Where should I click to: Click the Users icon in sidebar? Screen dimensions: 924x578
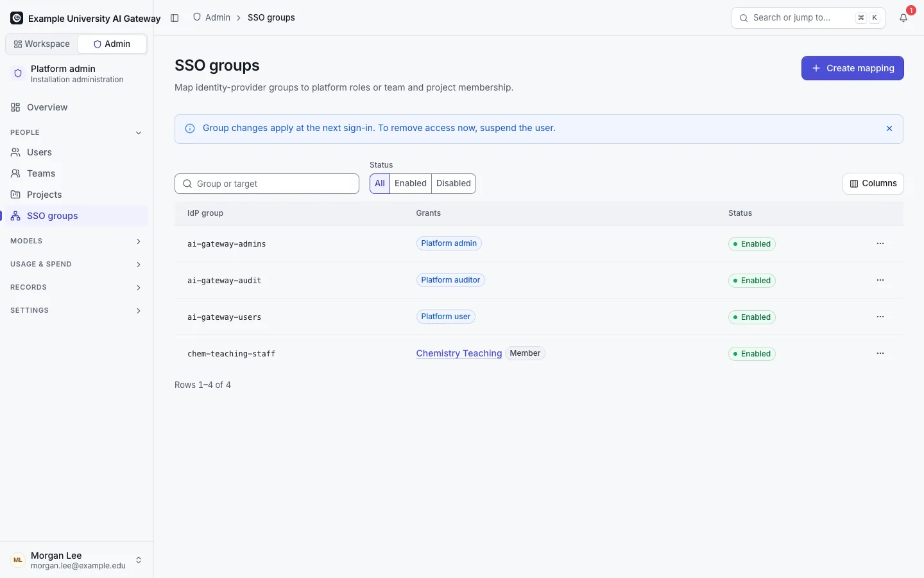(x=15, y=152)
